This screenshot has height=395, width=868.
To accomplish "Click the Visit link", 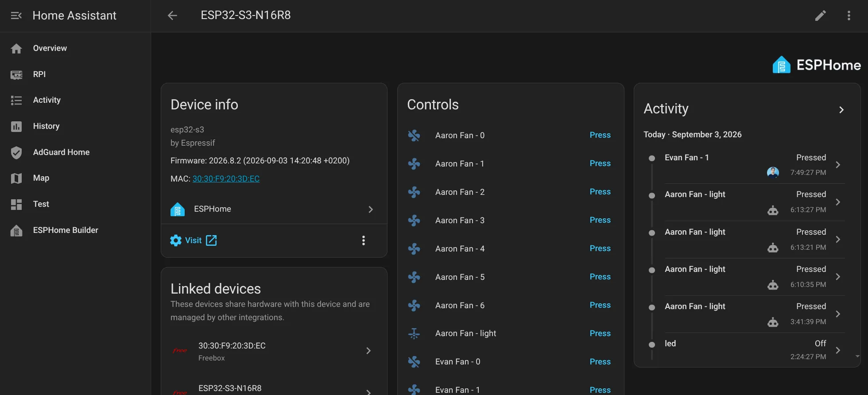I will (194, 240).
